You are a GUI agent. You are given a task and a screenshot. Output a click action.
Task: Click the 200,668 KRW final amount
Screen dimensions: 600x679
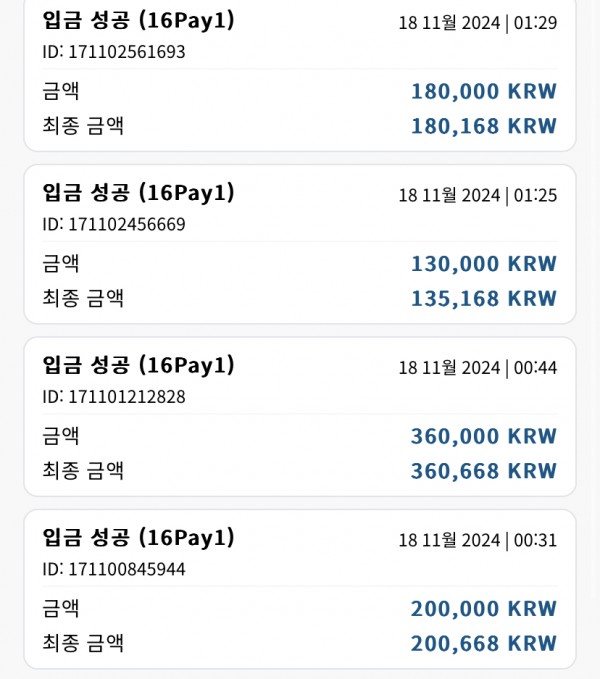(x=484, y=643)
